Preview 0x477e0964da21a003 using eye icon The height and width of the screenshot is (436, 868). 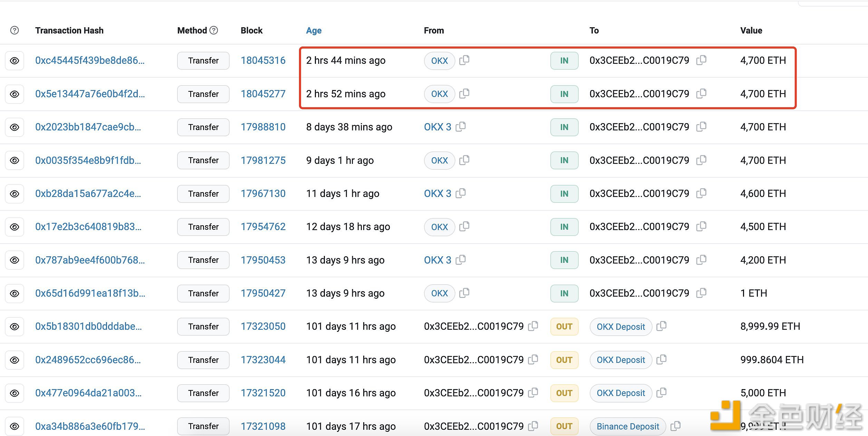coord(15,393)
